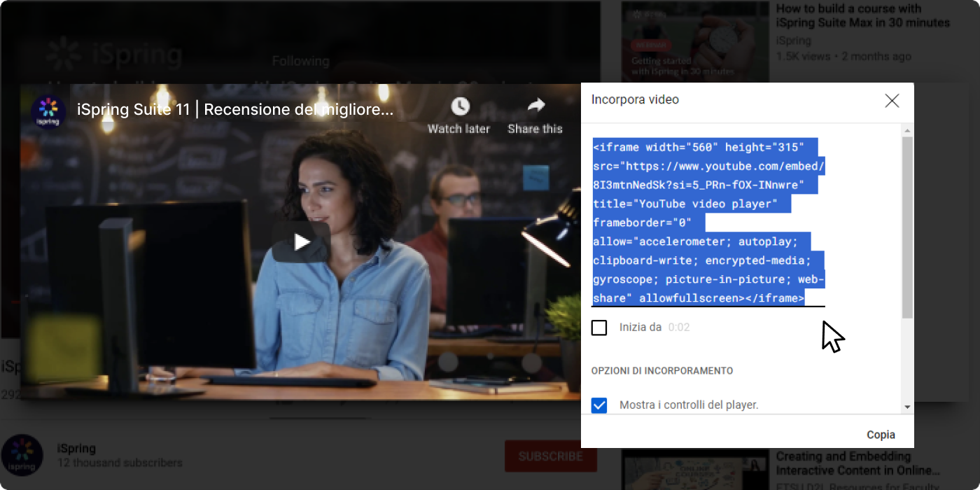Open the iSpring Suite 11 video title
The height and width of the screenshot is (490, 980).
click(235, 110)
